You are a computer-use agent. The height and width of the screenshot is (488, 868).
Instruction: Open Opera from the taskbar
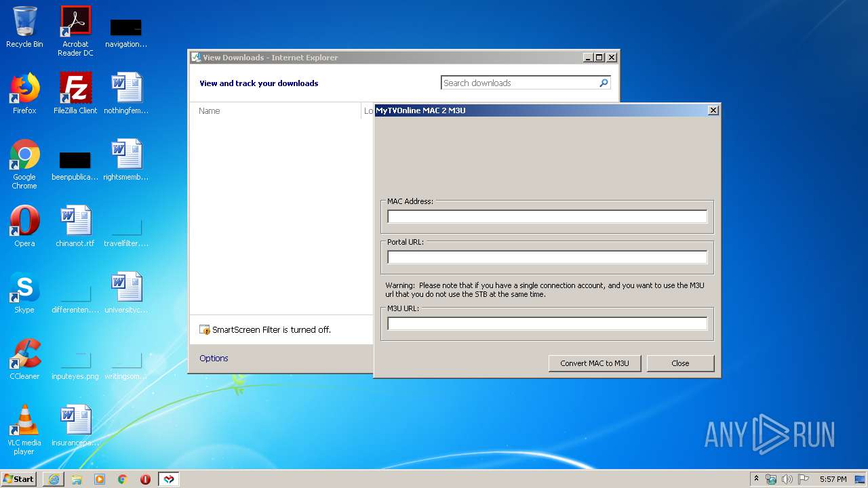tap(145, 479)
